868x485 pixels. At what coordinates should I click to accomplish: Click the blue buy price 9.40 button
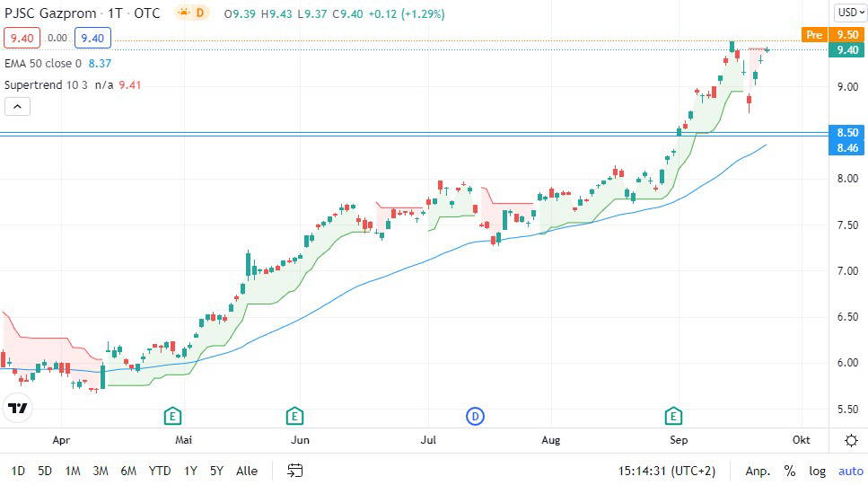[x=92, y=39]
